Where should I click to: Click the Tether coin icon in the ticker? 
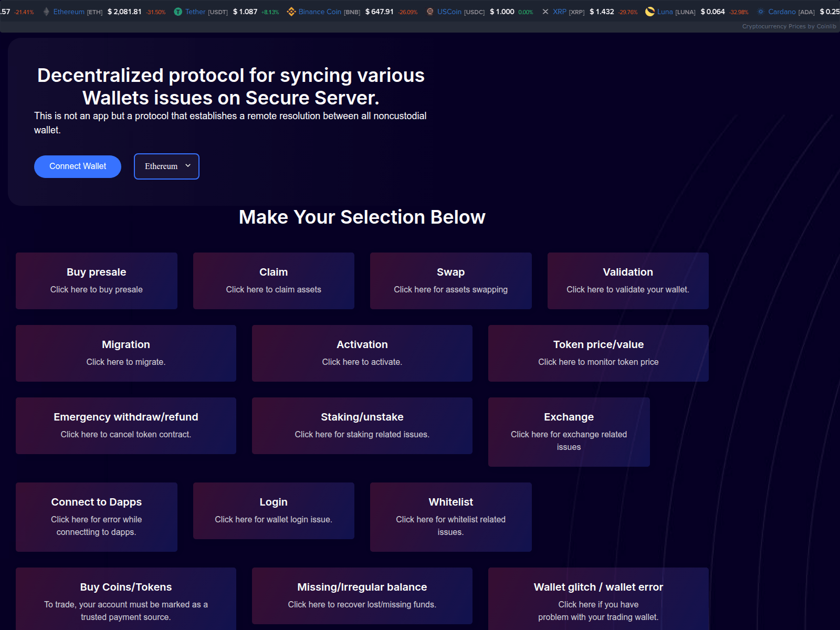177,11
